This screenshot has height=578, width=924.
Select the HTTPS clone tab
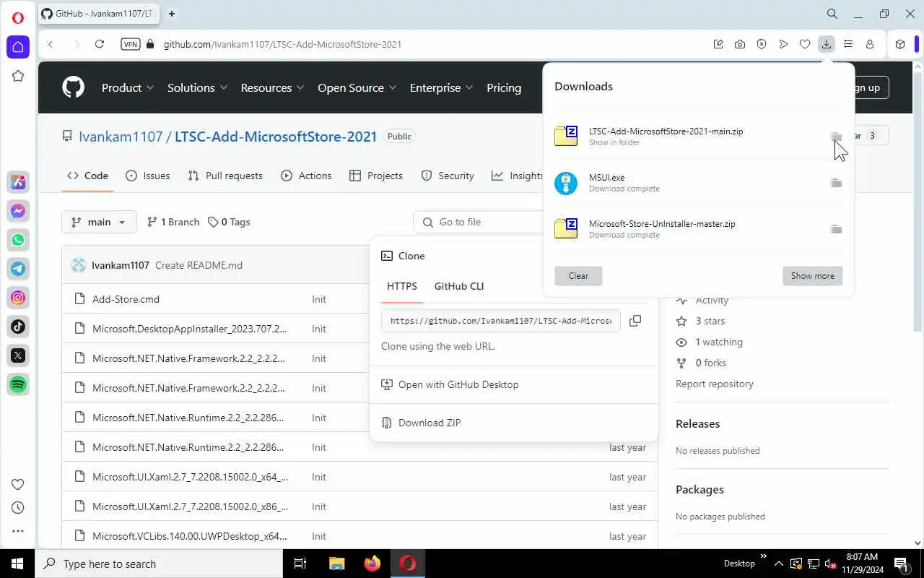pos(402,286)
